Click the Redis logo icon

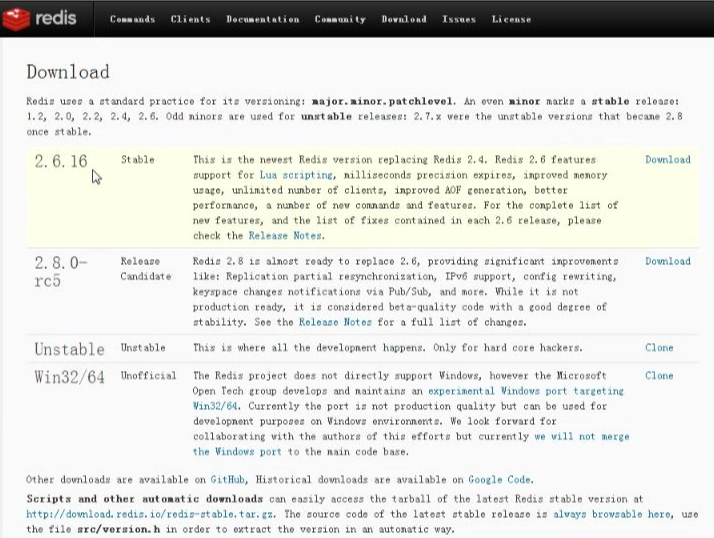[16, 19]
